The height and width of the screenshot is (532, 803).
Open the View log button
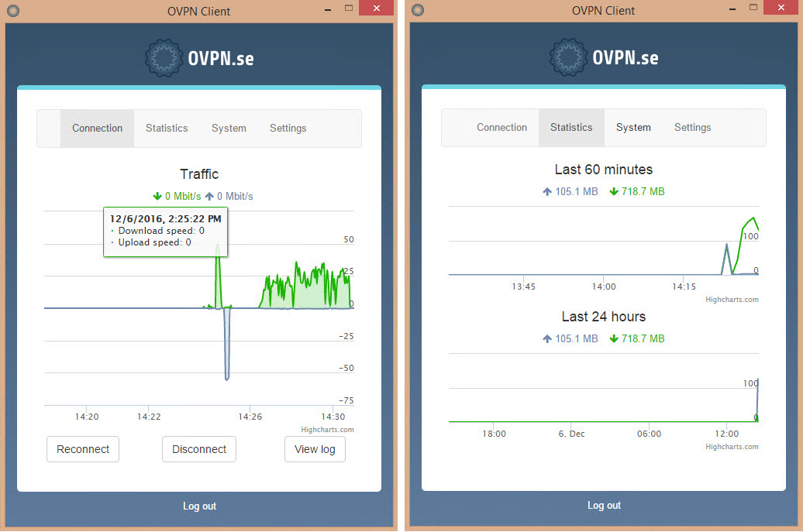(x=315, y=449)
